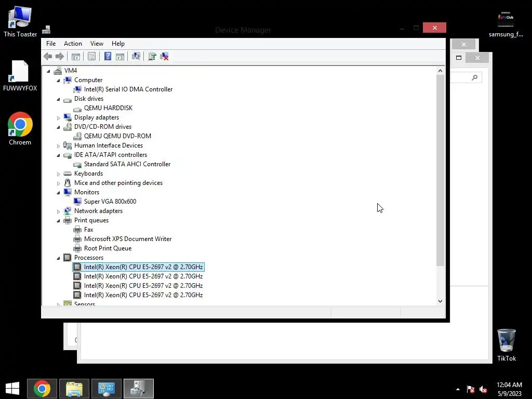
Task: Click the Update Driver Software toolbar icon
Action: coord(152,56)
